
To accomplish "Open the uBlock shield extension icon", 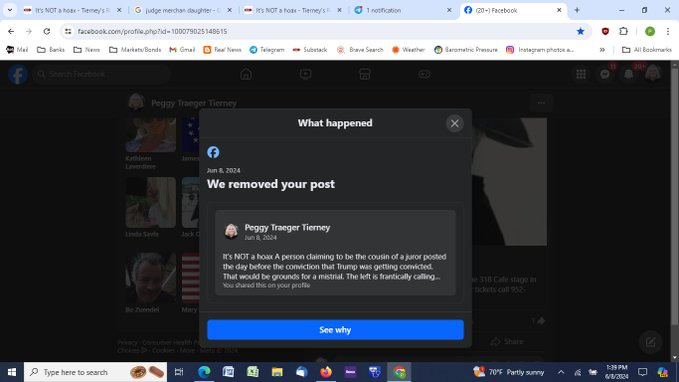I will point(605,31).
